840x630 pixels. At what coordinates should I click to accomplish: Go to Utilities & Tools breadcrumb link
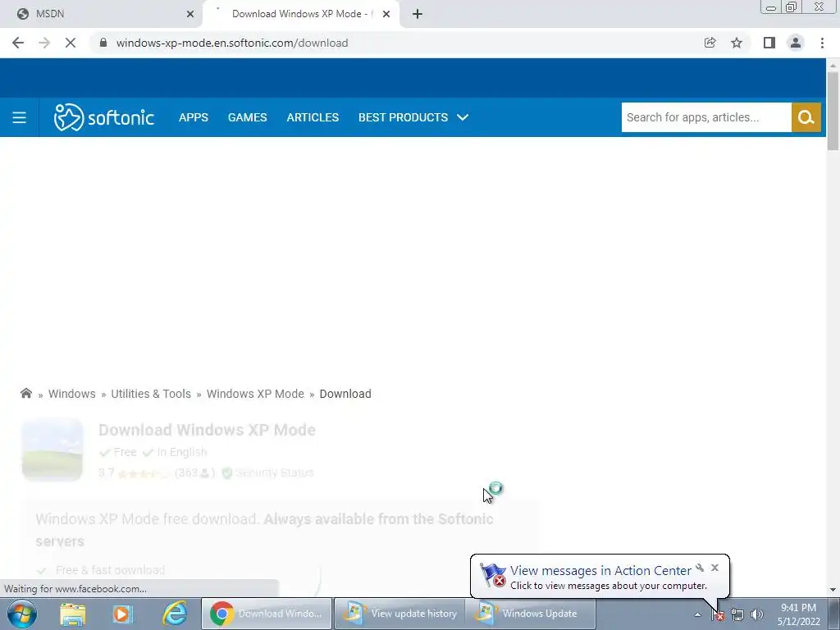pos(151,394)
